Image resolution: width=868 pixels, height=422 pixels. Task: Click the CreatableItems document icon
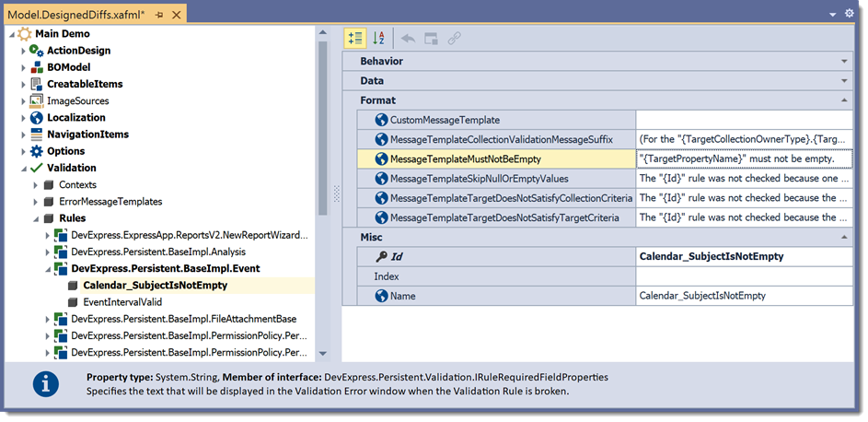point(37,84)
